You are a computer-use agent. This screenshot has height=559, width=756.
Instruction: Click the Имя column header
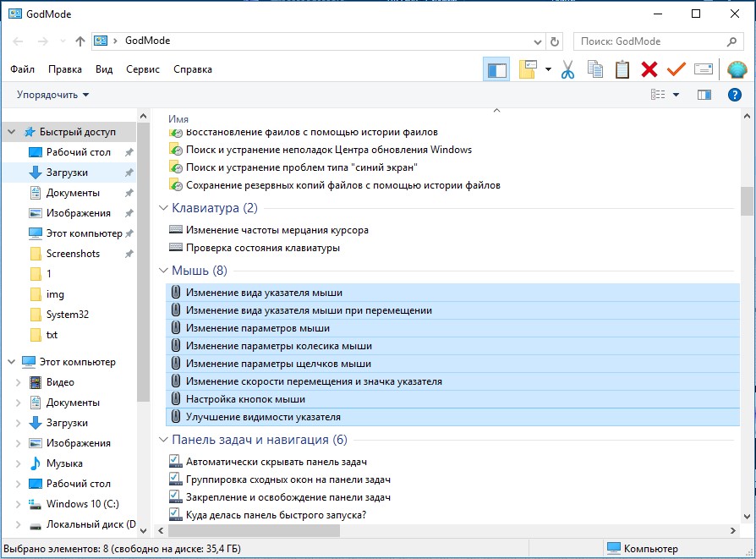(178, 118)
